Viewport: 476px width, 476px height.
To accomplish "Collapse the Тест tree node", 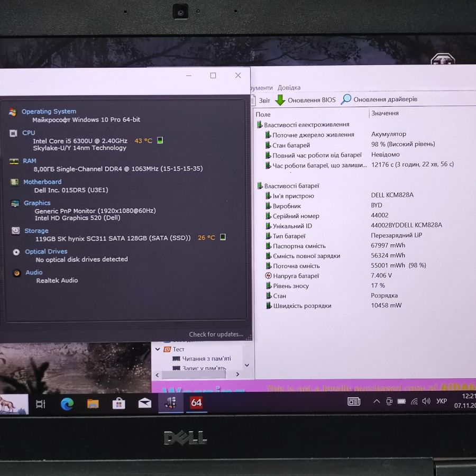I will (158, 349).
